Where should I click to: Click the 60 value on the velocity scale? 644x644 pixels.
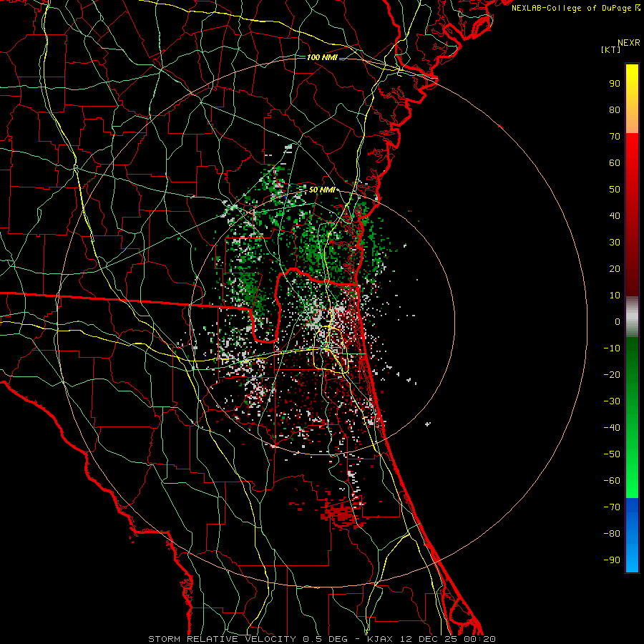pos(615,162)
